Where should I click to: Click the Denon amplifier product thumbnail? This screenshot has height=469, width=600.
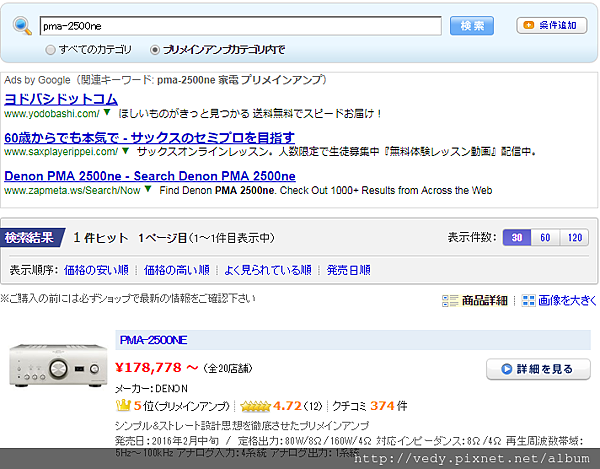(x=58, y=365)
